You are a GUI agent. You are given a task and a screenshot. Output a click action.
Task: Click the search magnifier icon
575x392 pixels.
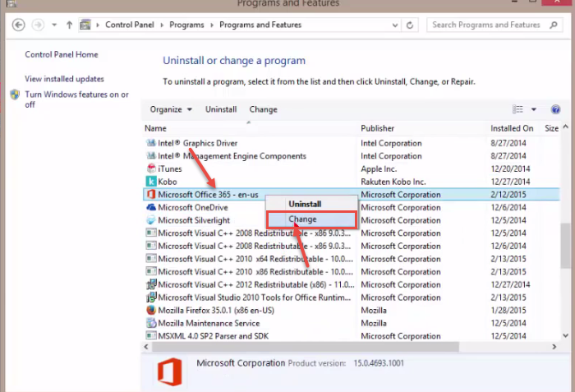tap(554, 25)
